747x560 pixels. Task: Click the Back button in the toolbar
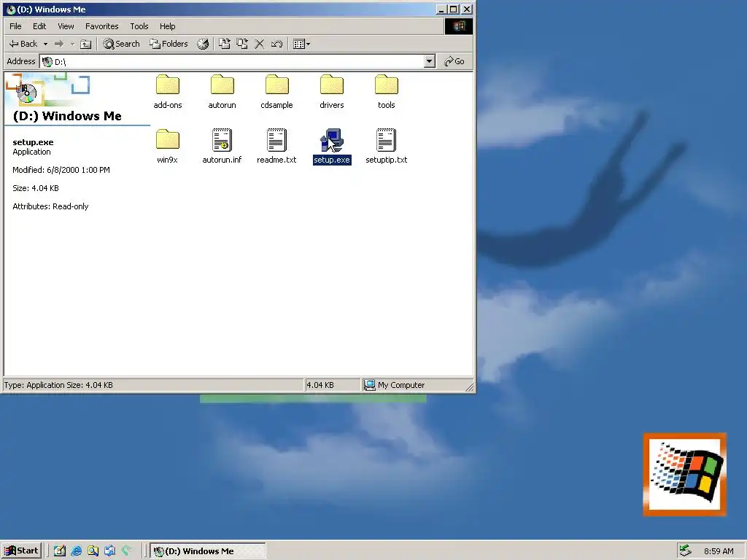(x=23, y=44)
